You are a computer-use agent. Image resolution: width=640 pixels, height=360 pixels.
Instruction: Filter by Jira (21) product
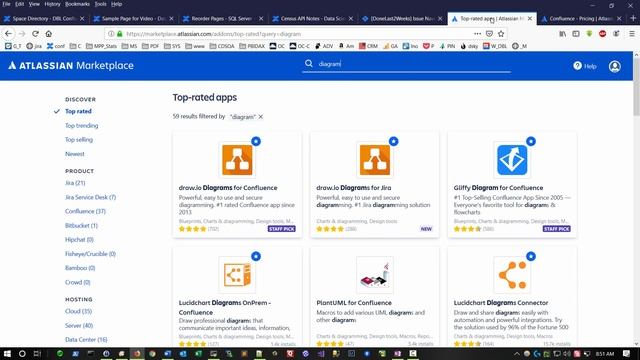(x=75, y=183)
